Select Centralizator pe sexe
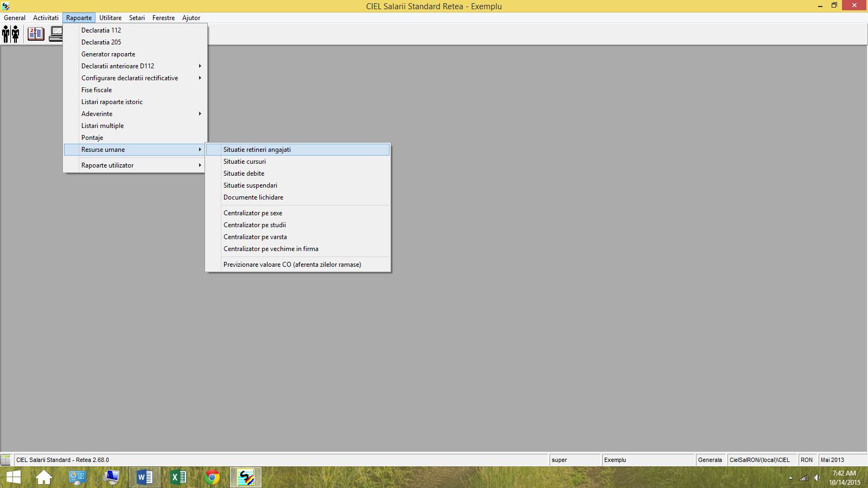868x488 pixels. click(298, 213)
